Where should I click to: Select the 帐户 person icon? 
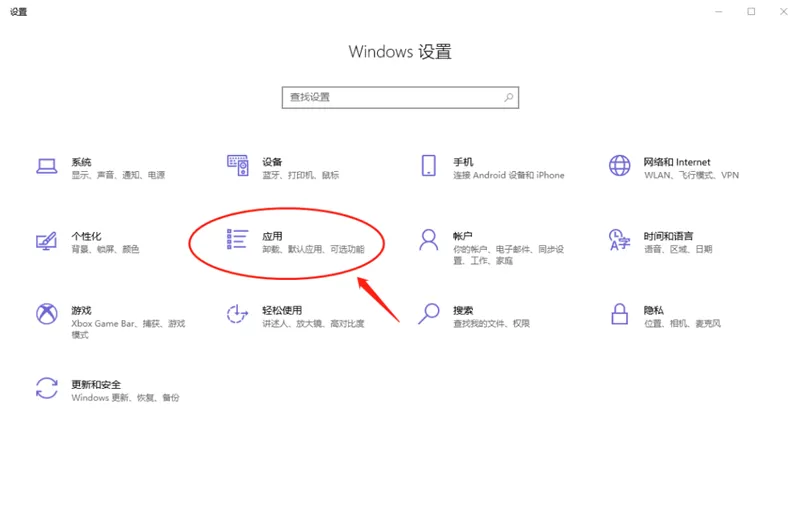429,240
